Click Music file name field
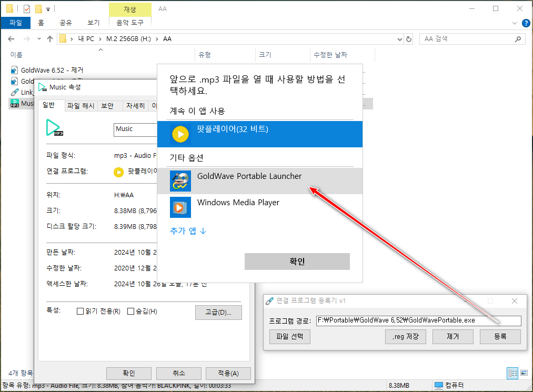 [135, 130]
